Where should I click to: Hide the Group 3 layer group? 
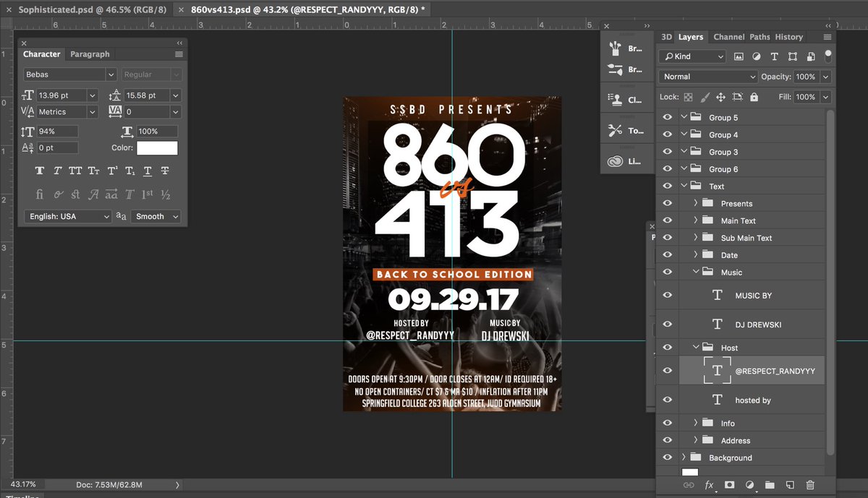[667, 152]
